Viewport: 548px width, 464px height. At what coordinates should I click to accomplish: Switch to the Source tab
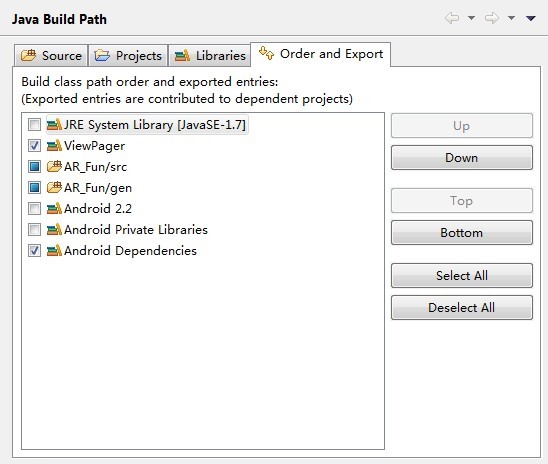pyautogui.click(x=51, y=56)
